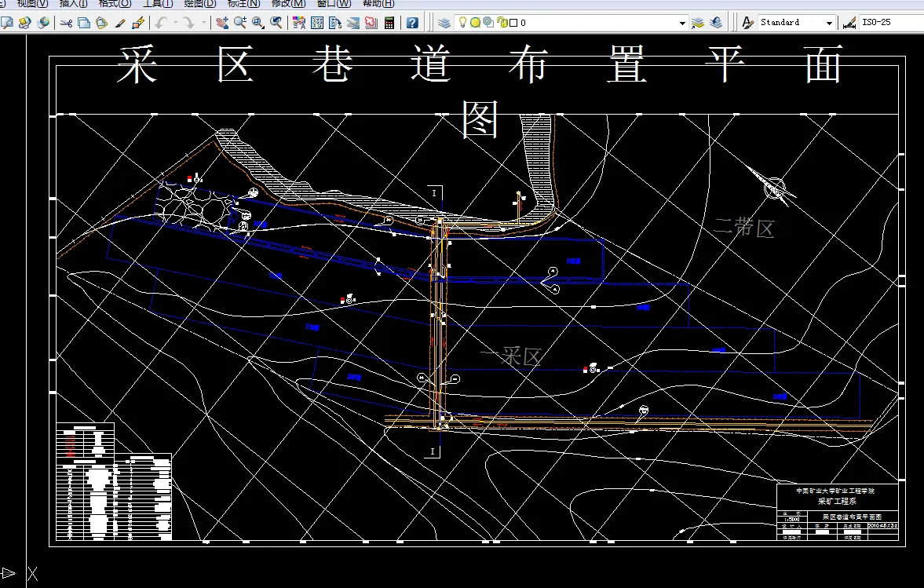924x588 pixels.
Task: Open the 标注(N) menu
Action: 244,4
